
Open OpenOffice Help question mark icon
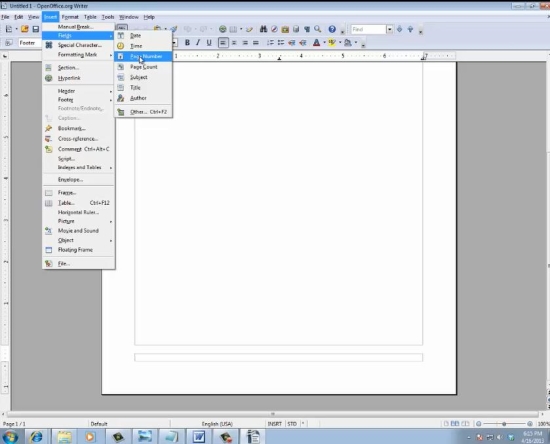tap(332, 29)
